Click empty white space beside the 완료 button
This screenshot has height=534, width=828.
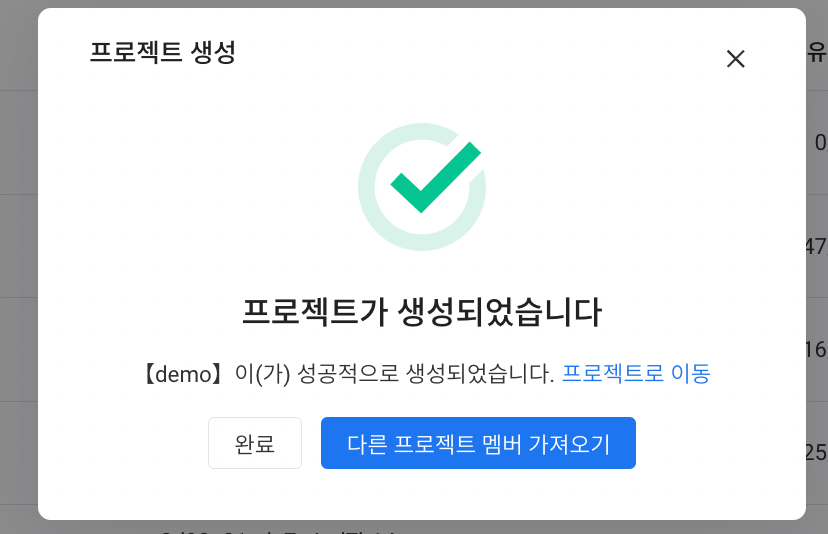(x=121, y=443)
